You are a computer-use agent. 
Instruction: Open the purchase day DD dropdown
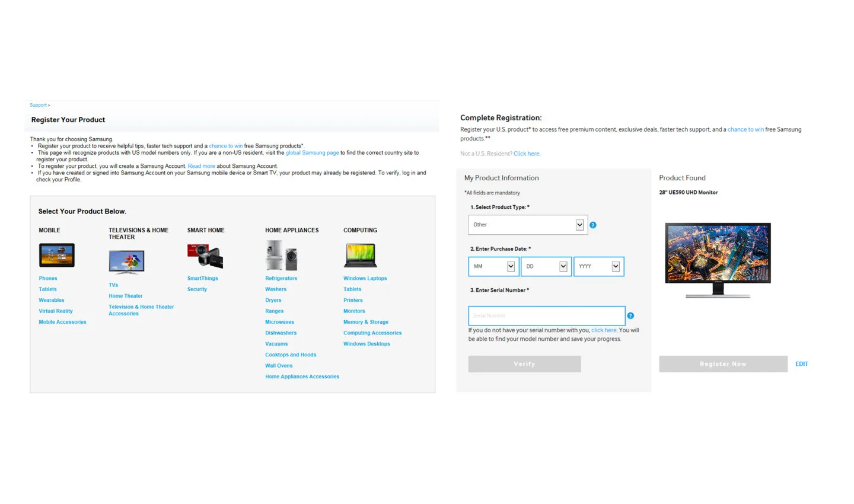coord(546,266)
